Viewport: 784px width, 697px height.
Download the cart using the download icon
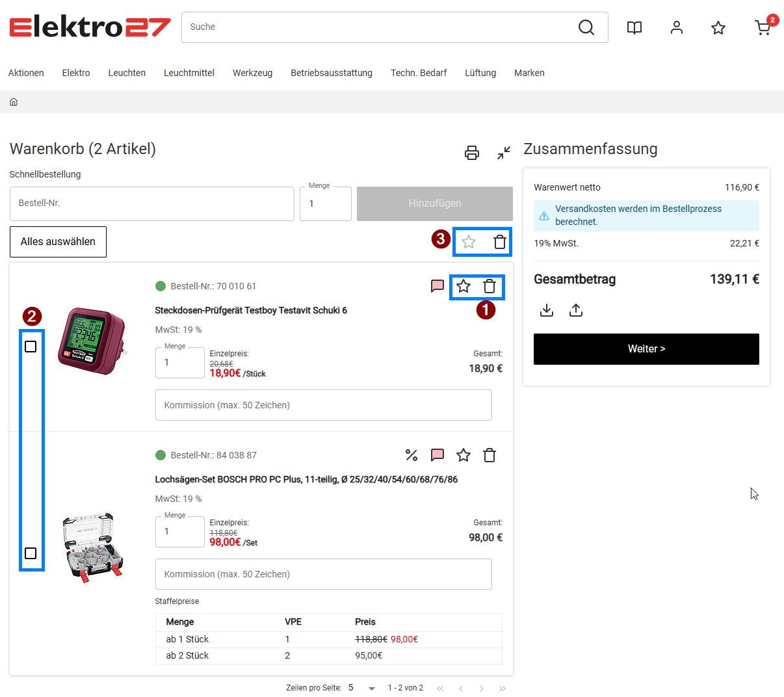(x=547, y=310)
